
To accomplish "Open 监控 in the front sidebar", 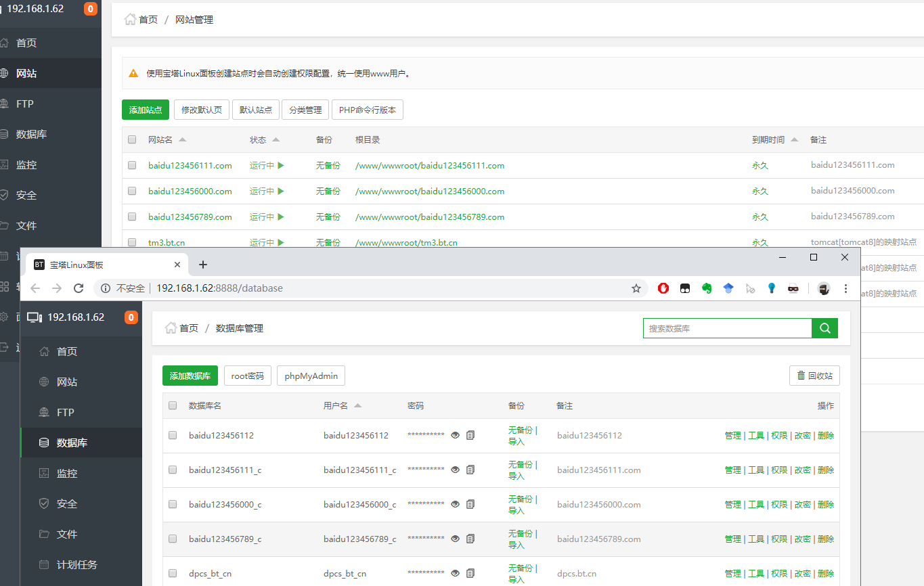I will click(x=81, y=473).
